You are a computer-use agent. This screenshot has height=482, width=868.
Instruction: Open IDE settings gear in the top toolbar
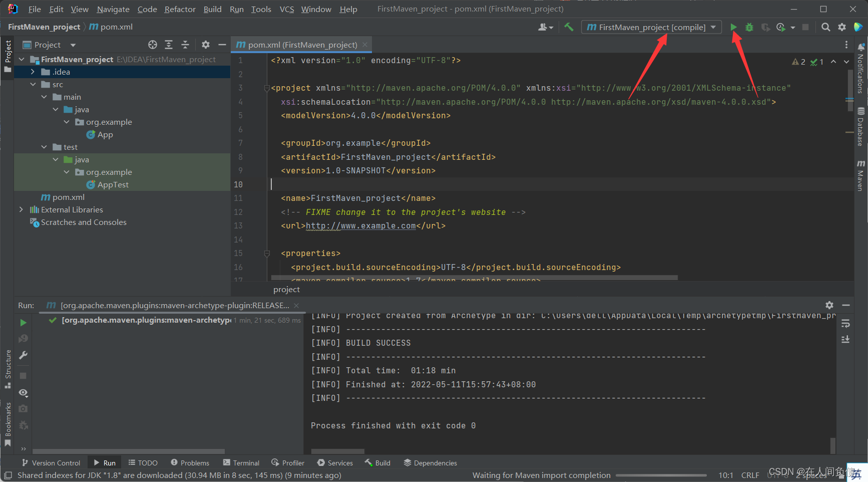842,27
